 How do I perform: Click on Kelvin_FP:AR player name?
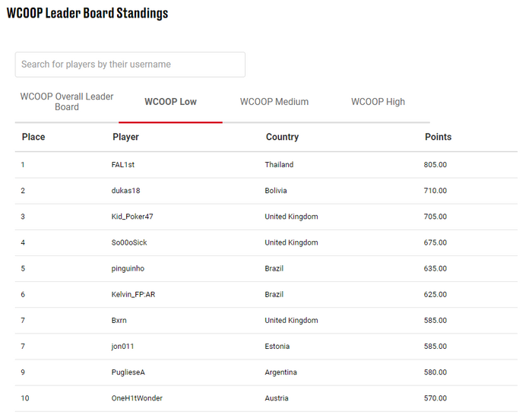[x=133, y=295]
